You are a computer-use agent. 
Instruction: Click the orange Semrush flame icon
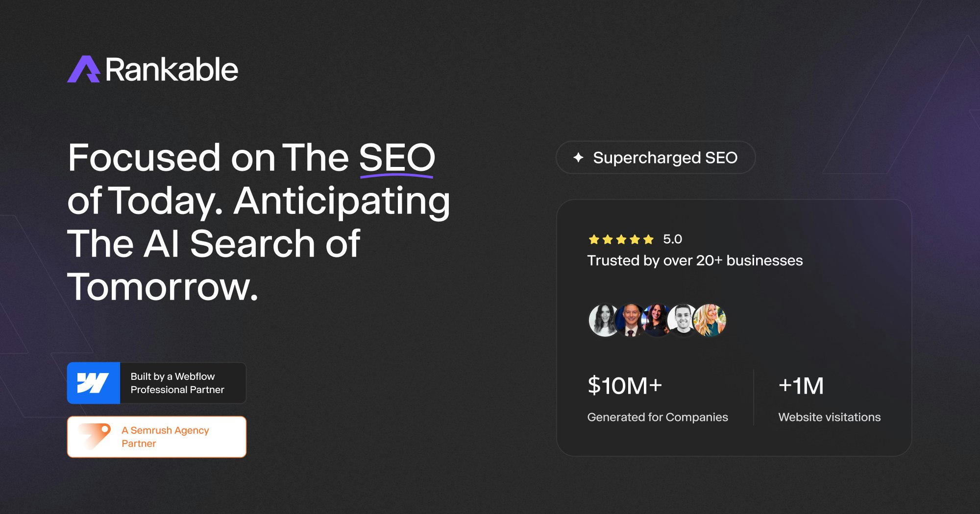tap(95, 436)
